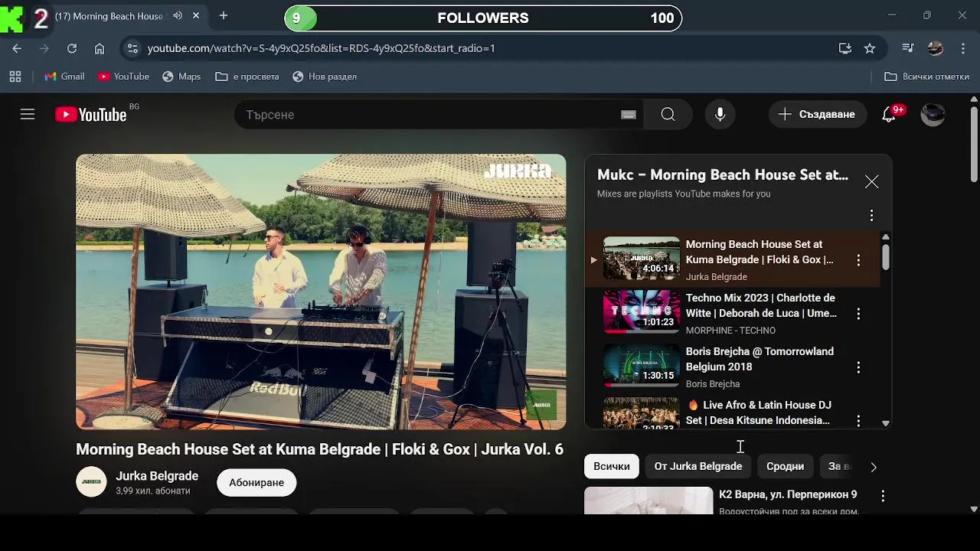Close the Mix playlist panel

point(871,181)
